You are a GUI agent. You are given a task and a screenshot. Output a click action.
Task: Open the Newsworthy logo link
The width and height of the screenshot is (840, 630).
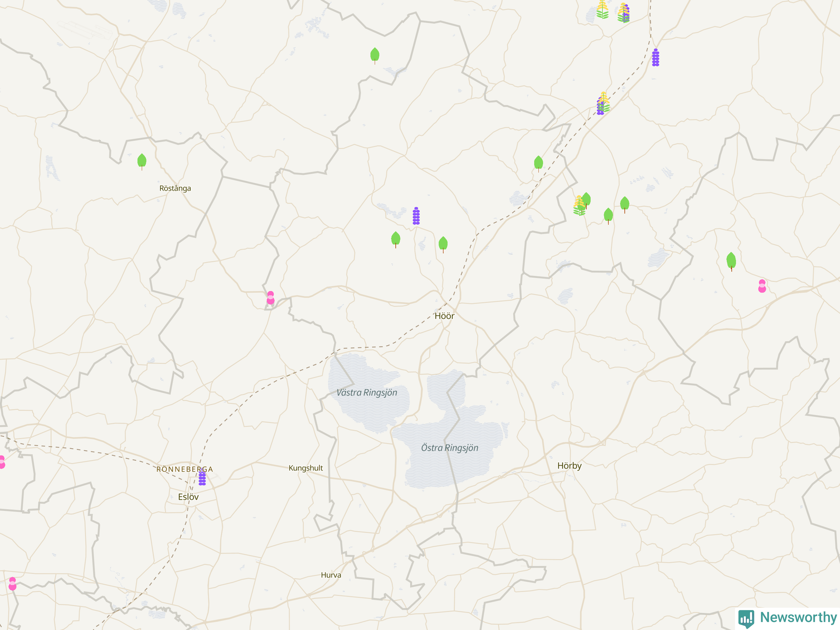point(787,618)
